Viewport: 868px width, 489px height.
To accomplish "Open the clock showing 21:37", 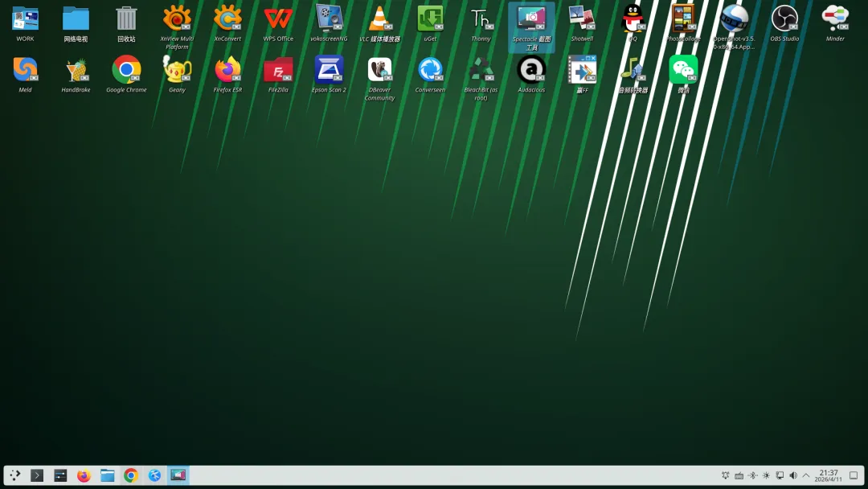I will click(x=829, y=475).
